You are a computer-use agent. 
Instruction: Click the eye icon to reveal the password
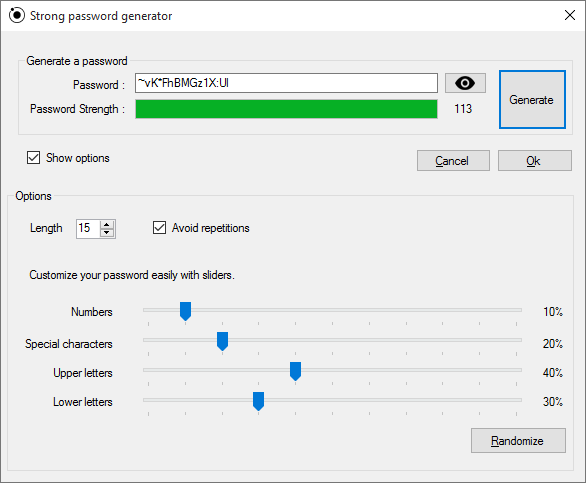[x=465, y=83]
